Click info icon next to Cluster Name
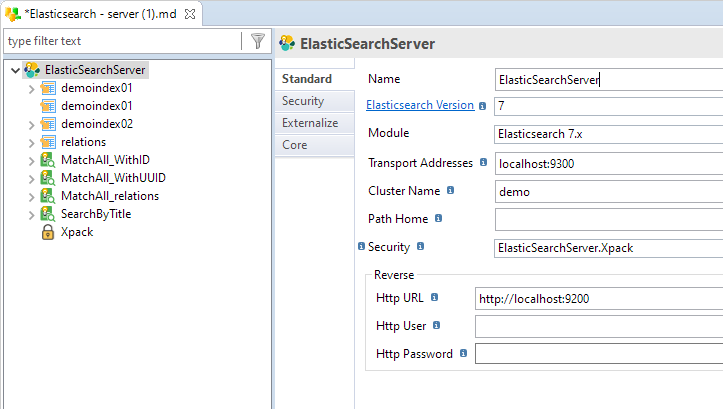This screenshot has width=723, height=409. pos(450,190)
